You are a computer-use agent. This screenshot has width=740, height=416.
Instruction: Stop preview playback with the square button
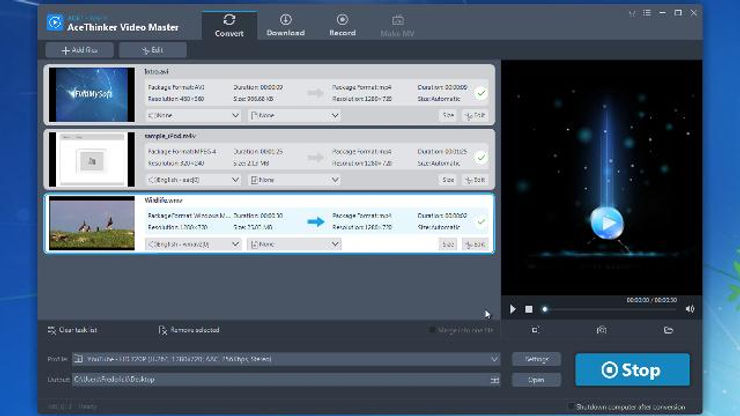529,309
